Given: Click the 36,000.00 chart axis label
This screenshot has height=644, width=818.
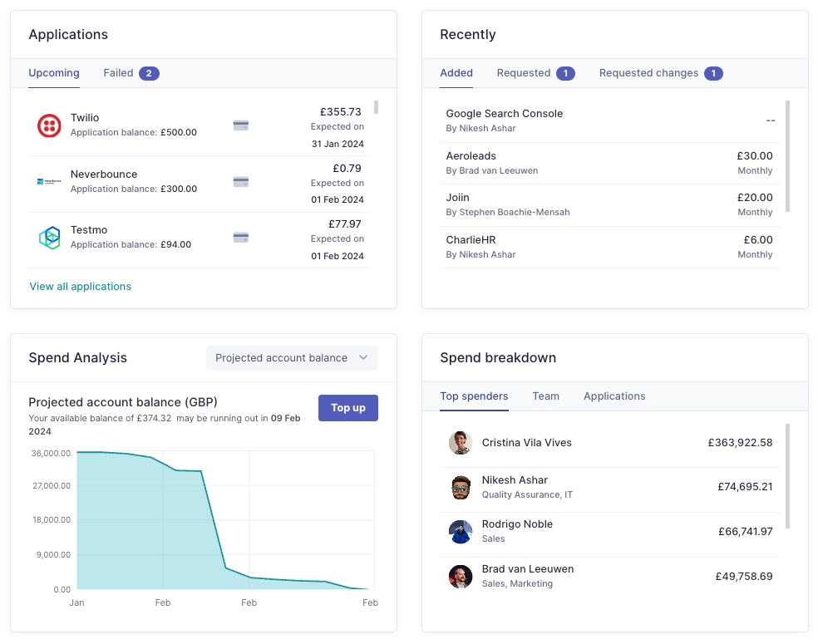Looking at the screenshot, I should [51, 454].
